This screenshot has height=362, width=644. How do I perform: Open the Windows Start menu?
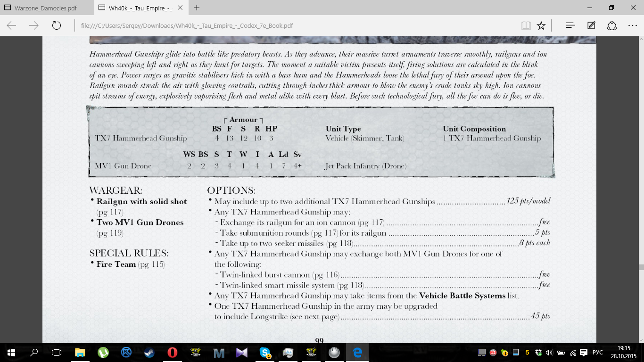tap(11, 352)
